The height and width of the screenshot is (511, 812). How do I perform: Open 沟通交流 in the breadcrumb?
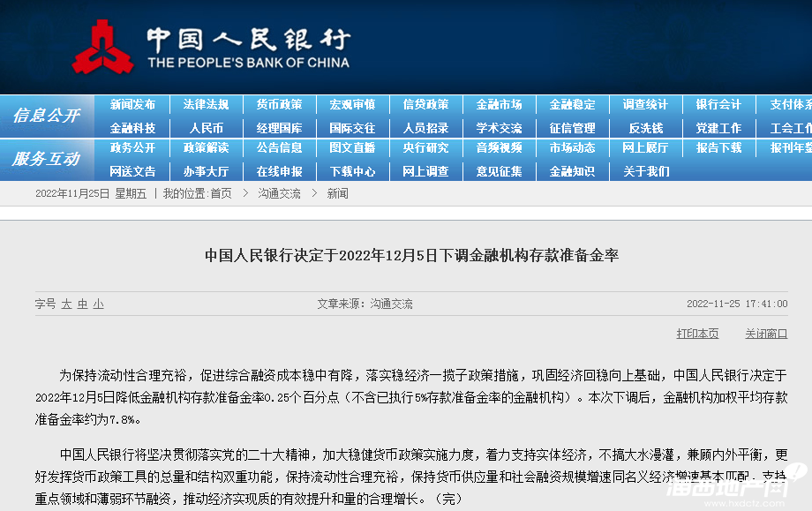(x=279, y=193)
